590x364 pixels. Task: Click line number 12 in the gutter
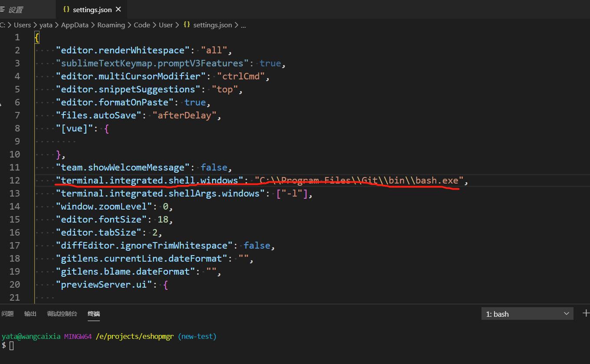pyautogui.click(x=14, y=180)
